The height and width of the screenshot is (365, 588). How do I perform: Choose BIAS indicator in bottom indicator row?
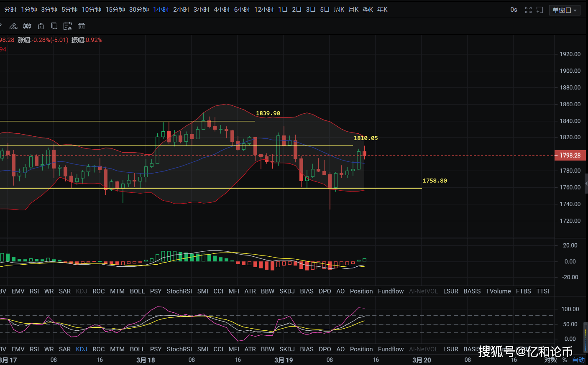click(307, 350)
